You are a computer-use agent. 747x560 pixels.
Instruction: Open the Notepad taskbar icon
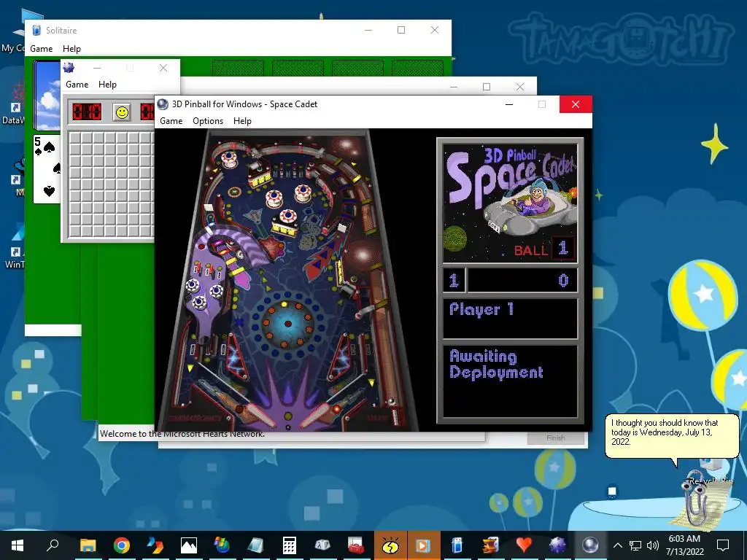coord(255,545)
